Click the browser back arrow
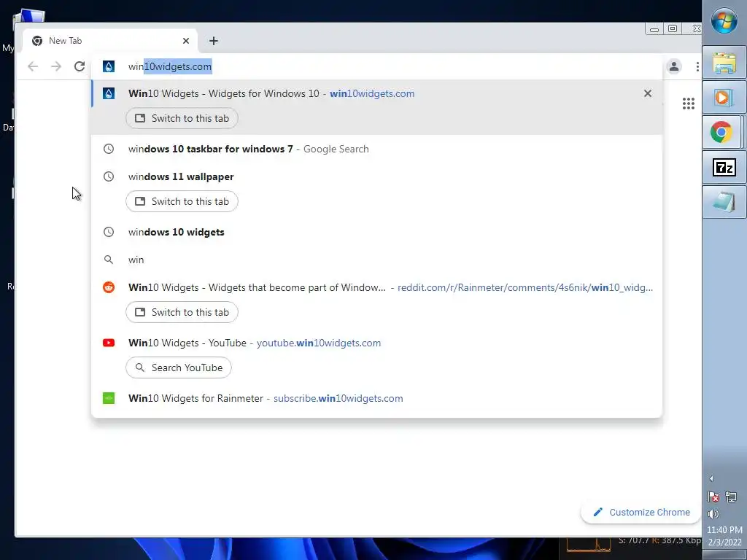 coord(33,66)
